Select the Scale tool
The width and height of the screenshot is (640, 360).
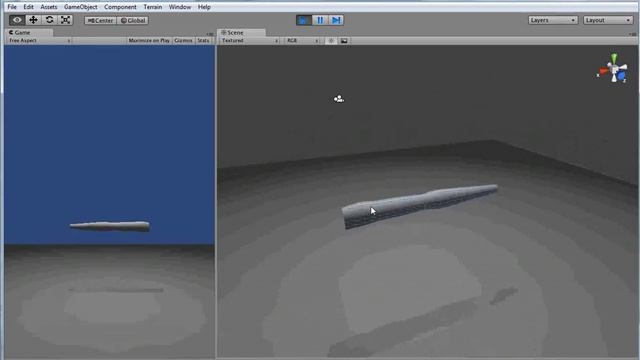point(65,20)
